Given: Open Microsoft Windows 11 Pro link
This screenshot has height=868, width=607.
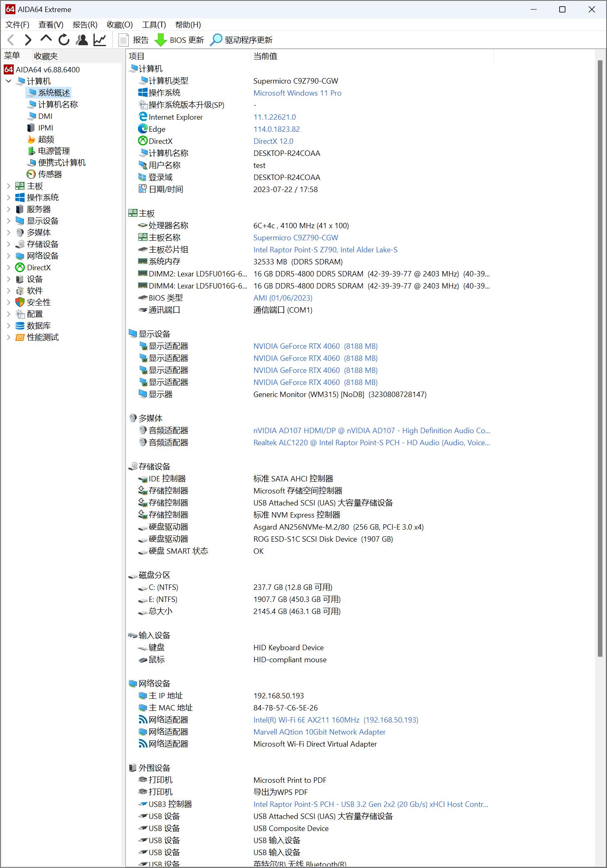Looking at the screenshot, I should (x=297, y=93).
